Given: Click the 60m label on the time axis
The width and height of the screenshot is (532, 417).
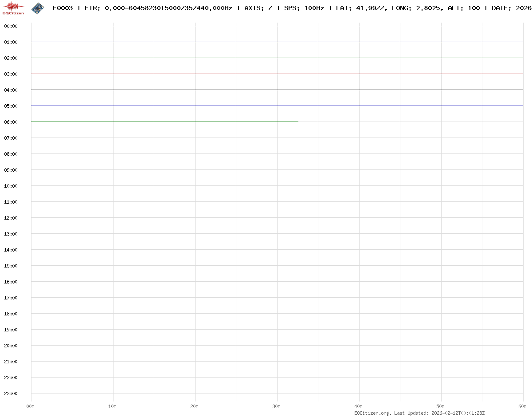Looking at the screenshot, I should pyautogui.click(x=523, y=406).
